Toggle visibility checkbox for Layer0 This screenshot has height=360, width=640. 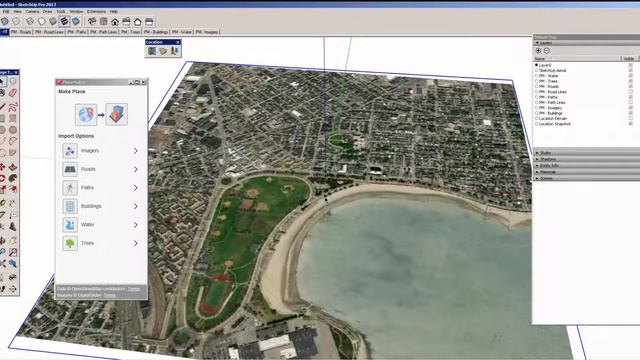[631, 65]
